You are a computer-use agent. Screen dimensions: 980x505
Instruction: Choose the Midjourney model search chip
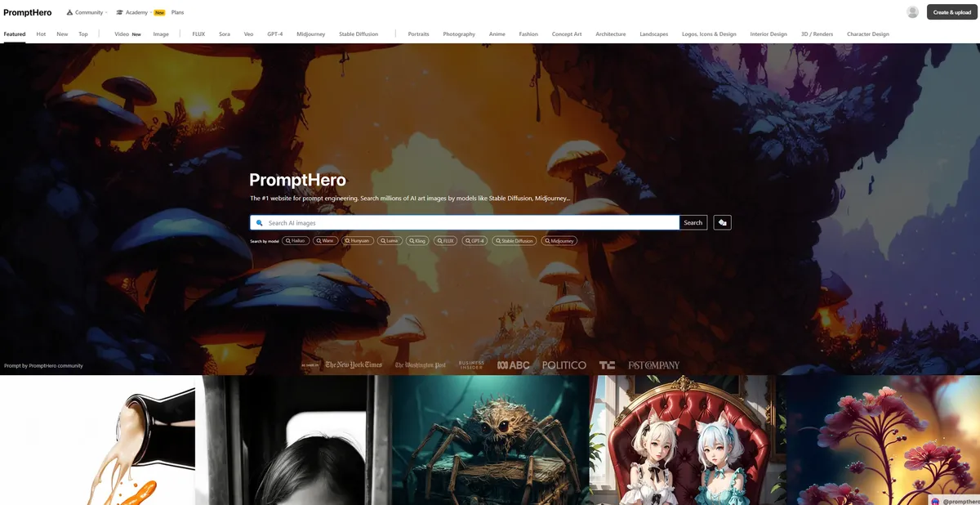point(559,241)
